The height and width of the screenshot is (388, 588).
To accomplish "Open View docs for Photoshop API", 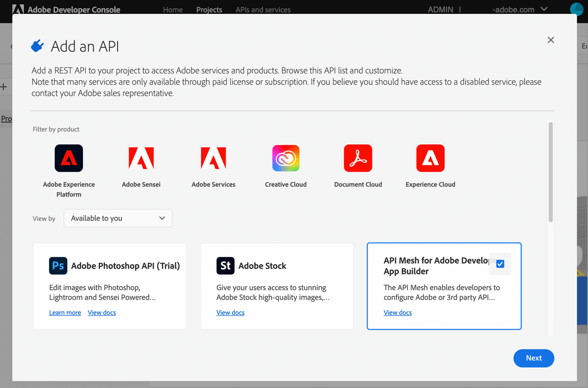I will tap(102, 313).
